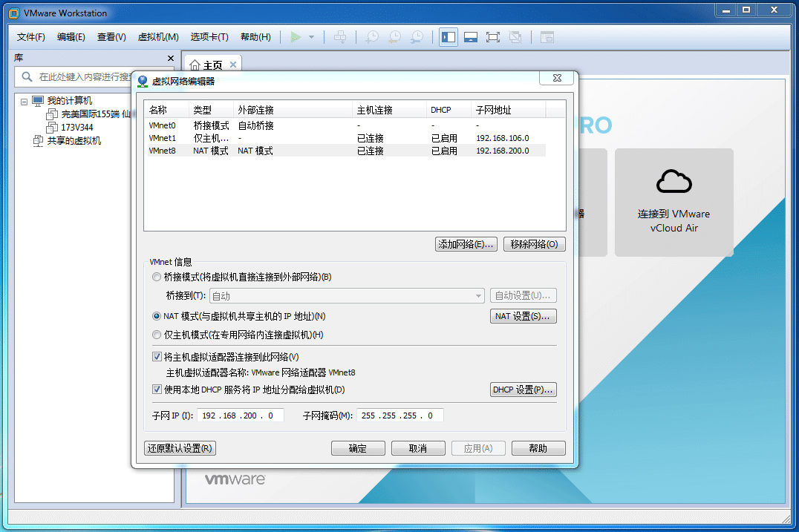Viewport: 799px width, 532px height.
Task: Open the power options dropdown arrow
Action: pyautogui.click(x=312, y=37)
